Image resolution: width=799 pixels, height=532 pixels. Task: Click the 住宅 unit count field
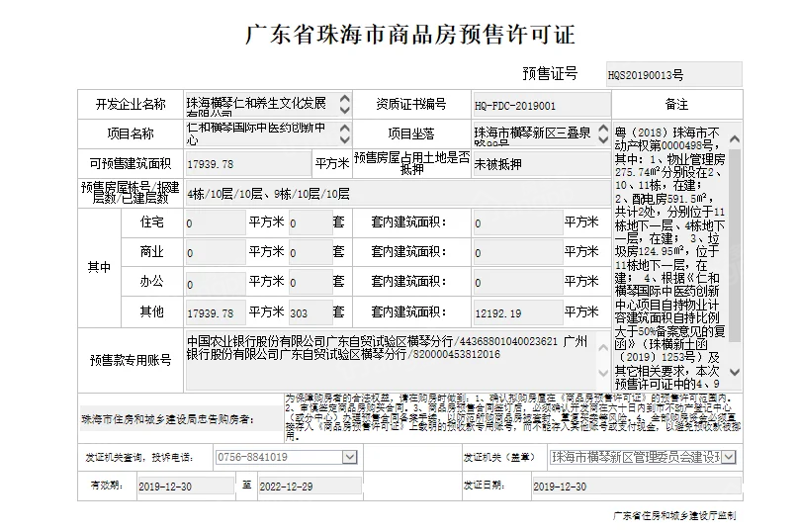(311, 222)
